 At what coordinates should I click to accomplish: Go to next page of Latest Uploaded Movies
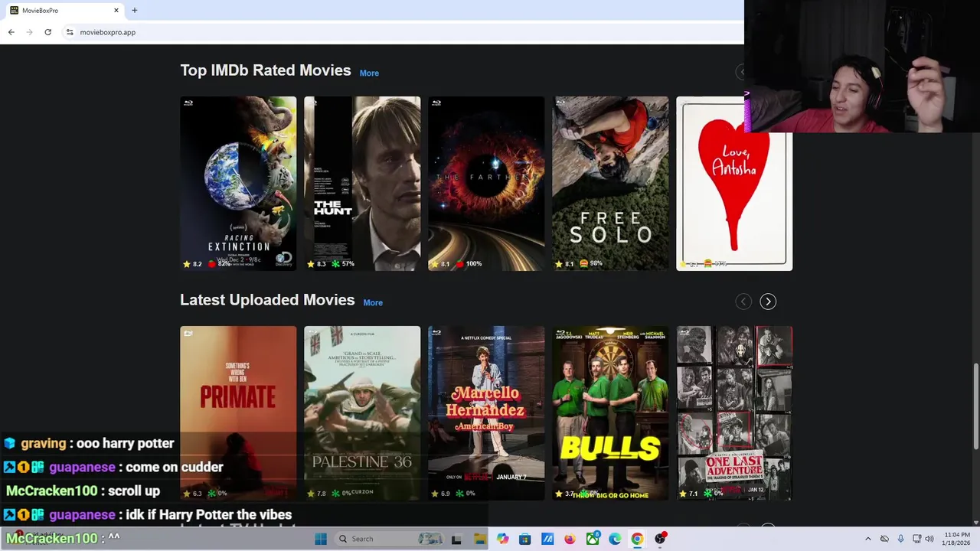tap(768, 302)
